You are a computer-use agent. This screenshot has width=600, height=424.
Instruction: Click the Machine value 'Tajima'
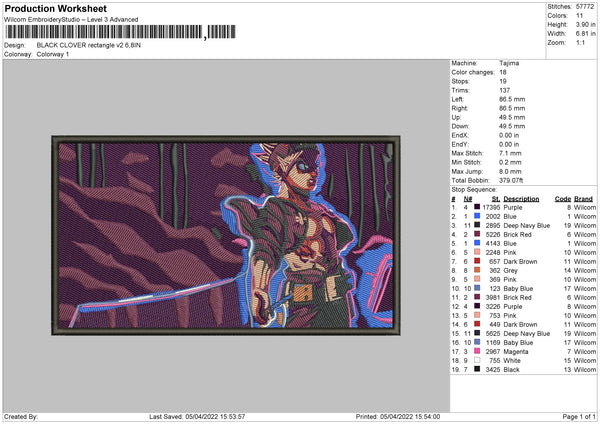click(509, 63)
